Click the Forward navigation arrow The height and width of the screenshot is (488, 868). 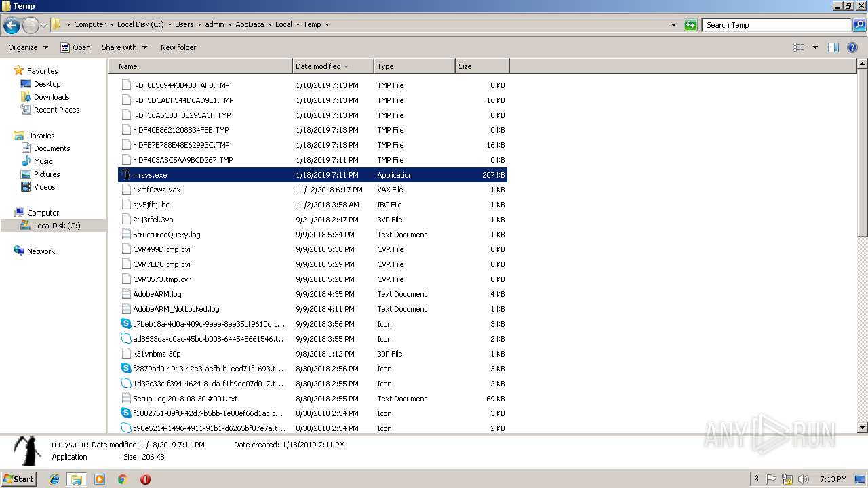click(31, 25)
